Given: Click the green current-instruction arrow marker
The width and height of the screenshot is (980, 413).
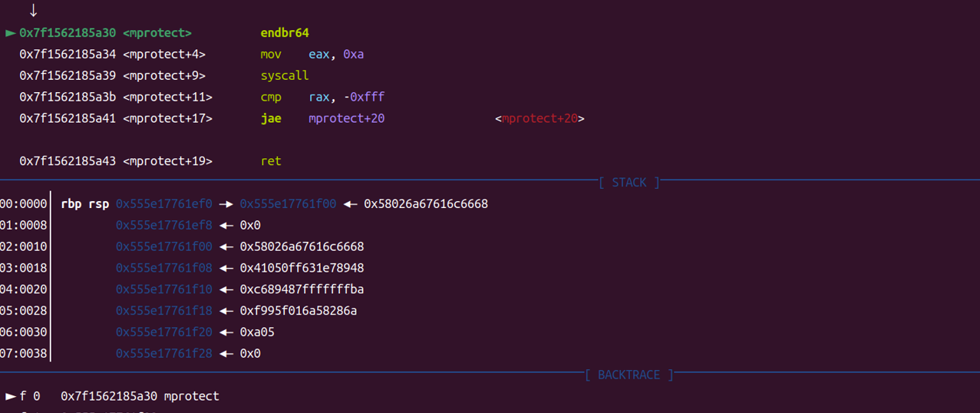Looking at the screenshot, I should [11, 33].
